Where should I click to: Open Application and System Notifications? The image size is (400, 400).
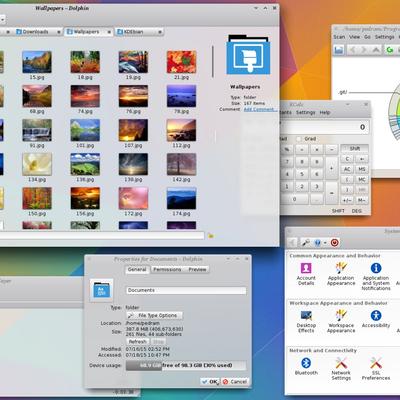coord(376,276)
